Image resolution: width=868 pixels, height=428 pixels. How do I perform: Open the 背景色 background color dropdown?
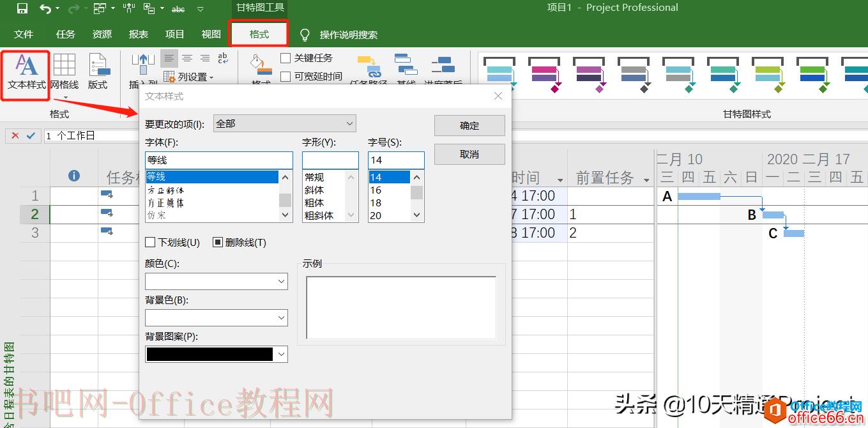pos(217,317)
